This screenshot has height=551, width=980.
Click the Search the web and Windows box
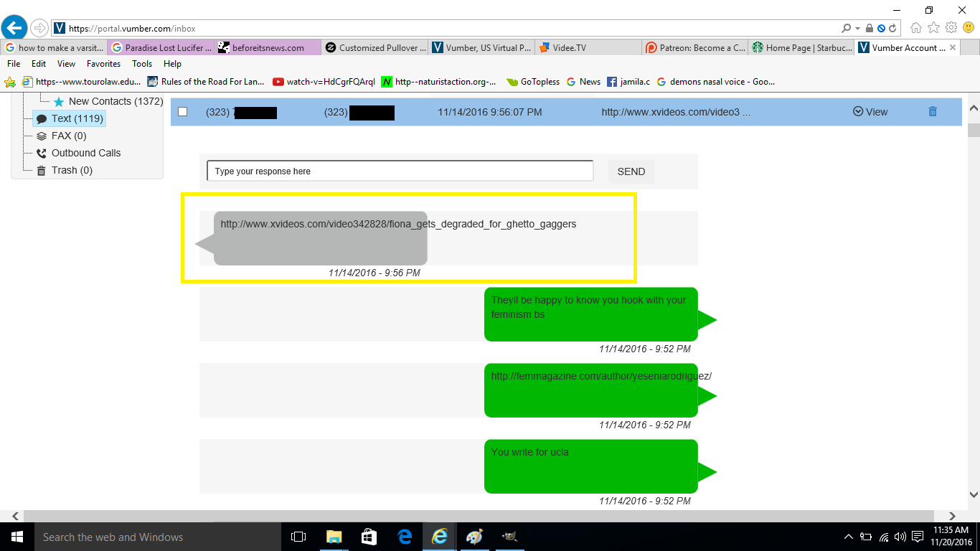[x=158, y=537]
